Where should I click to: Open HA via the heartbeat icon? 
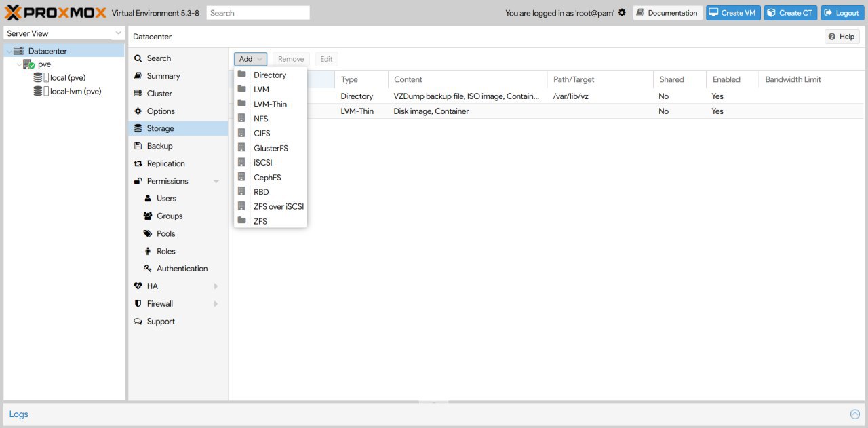coord(138,286)
